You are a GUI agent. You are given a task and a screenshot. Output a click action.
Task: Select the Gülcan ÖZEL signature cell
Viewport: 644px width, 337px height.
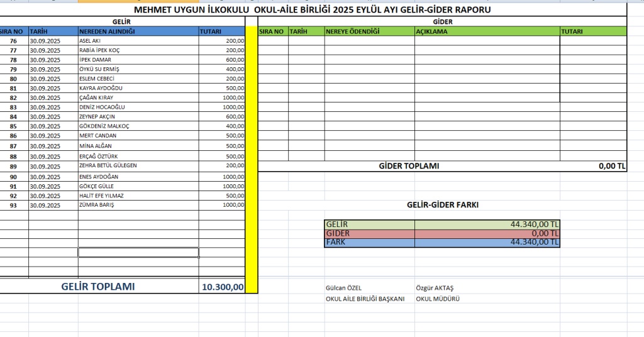(344, 288)
